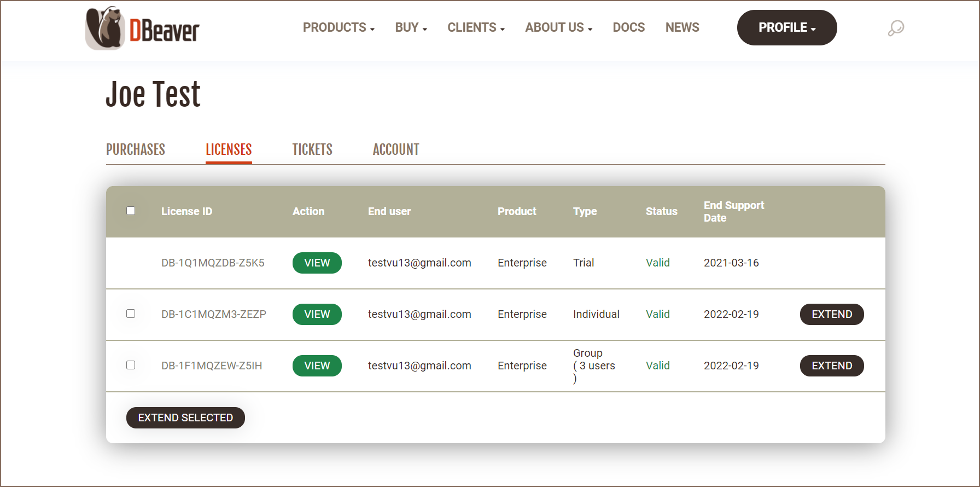Expand the Products dropdown menu

coord(339,27)
